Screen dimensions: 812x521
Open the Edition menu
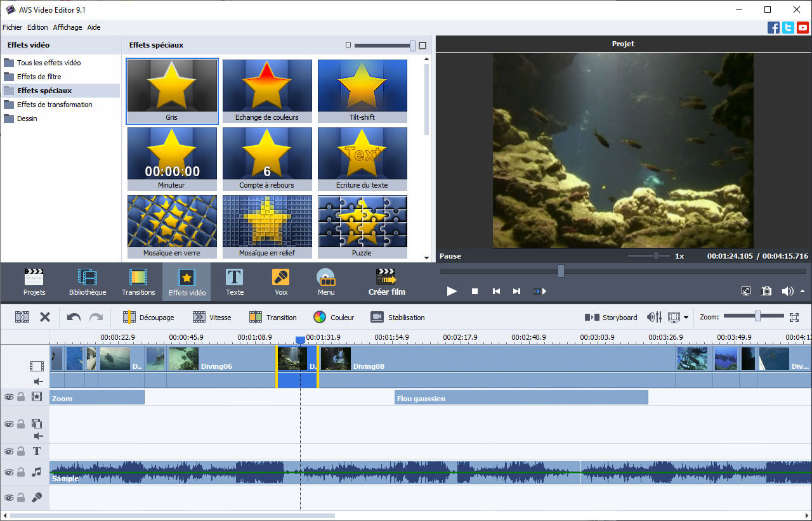point(37,27)
